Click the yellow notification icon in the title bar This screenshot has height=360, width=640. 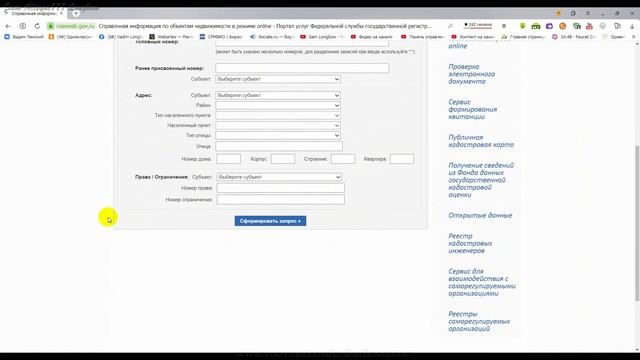click(558, 13)
